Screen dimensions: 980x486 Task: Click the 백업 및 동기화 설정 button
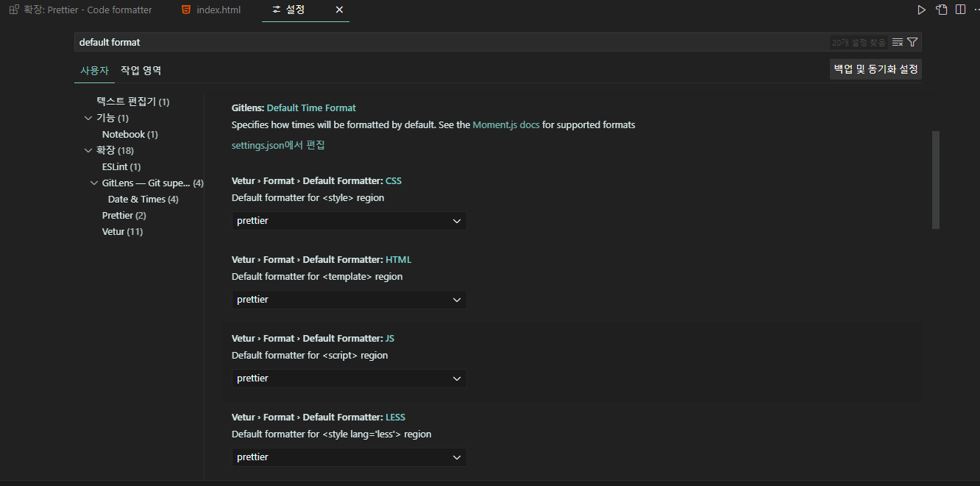(x=876, y=69)
